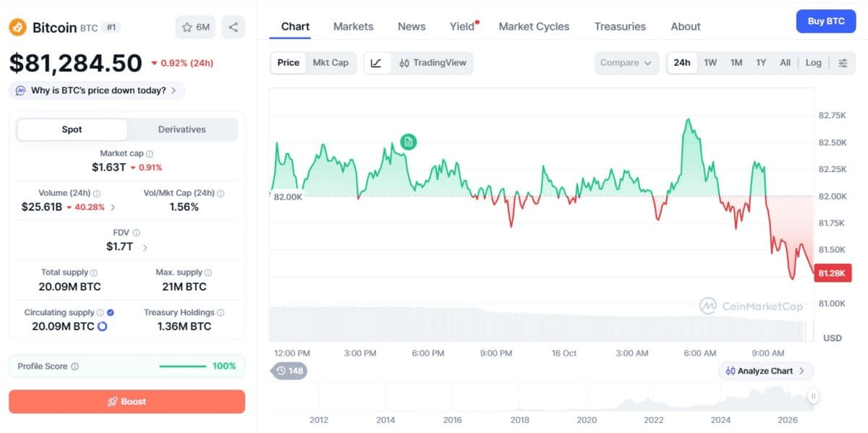This screenshot has height=433, width=868.
Task: Switch chart to Mkt Cap
Action: (x=331, y=63)
